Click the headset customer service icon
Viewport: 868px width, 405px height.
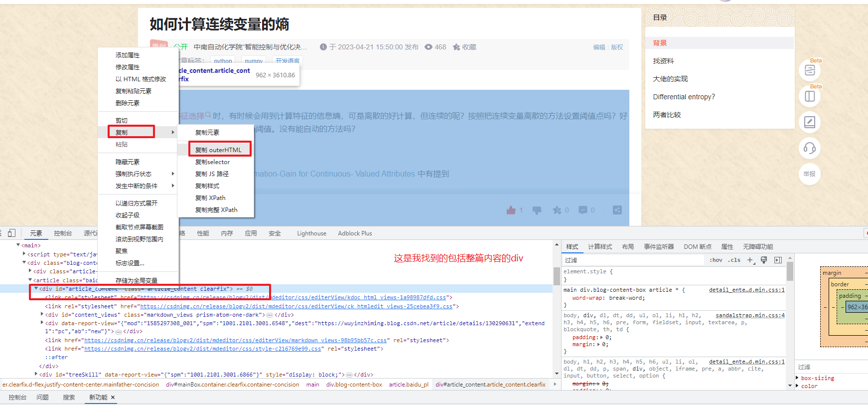click(810, 148)
